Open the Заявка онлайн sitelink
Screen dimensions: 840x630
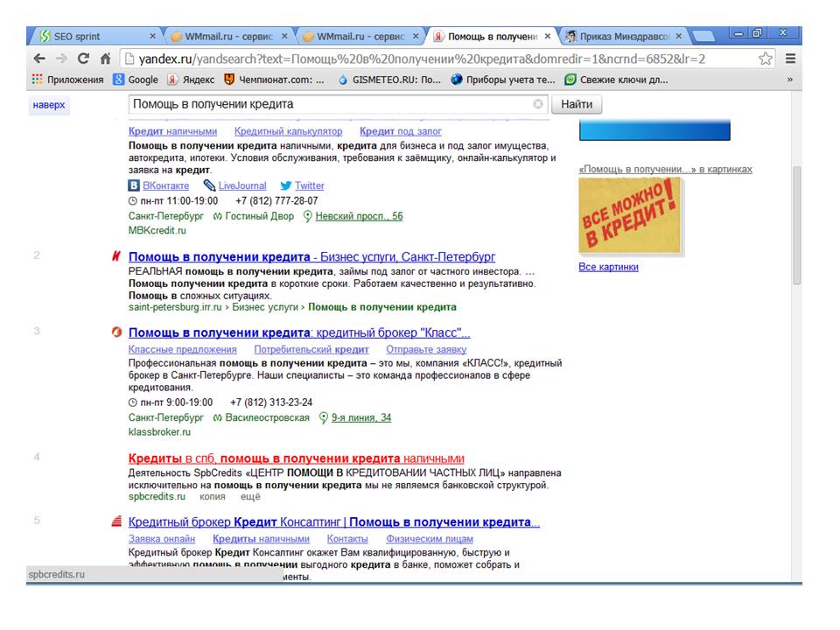coord(161,539)
